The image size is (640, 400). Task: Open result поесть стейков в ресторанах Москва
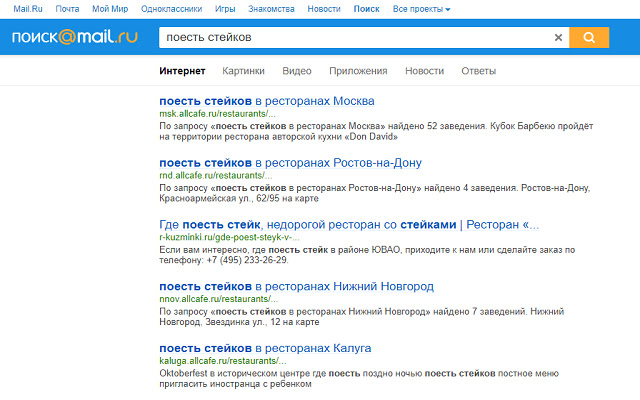pyautogui.click(x=267, y=101)
